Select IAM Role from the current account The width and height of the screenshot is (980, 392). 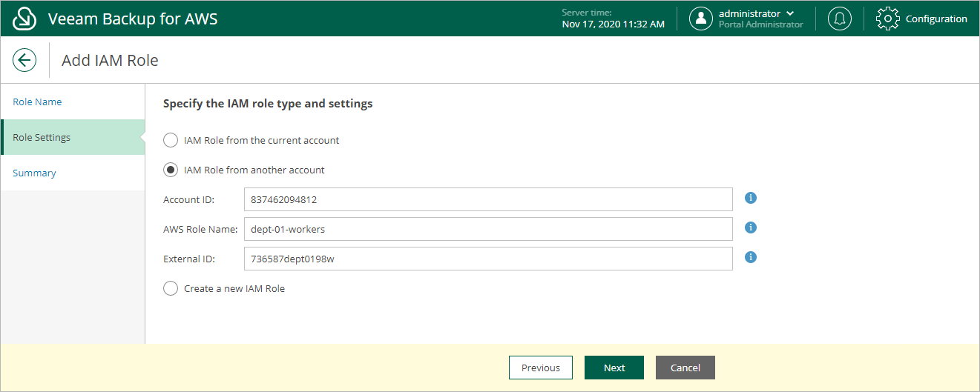pyautogui.click(x=171, y=140)
